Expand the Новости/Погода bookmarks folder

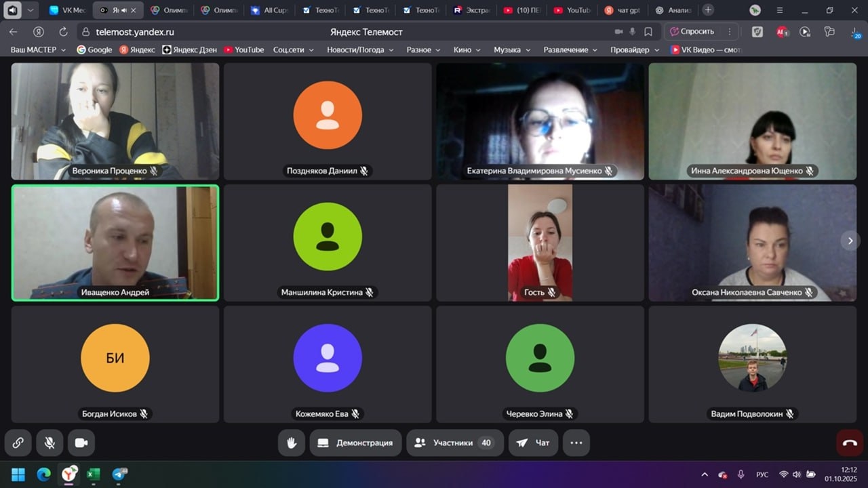point(359,49)
